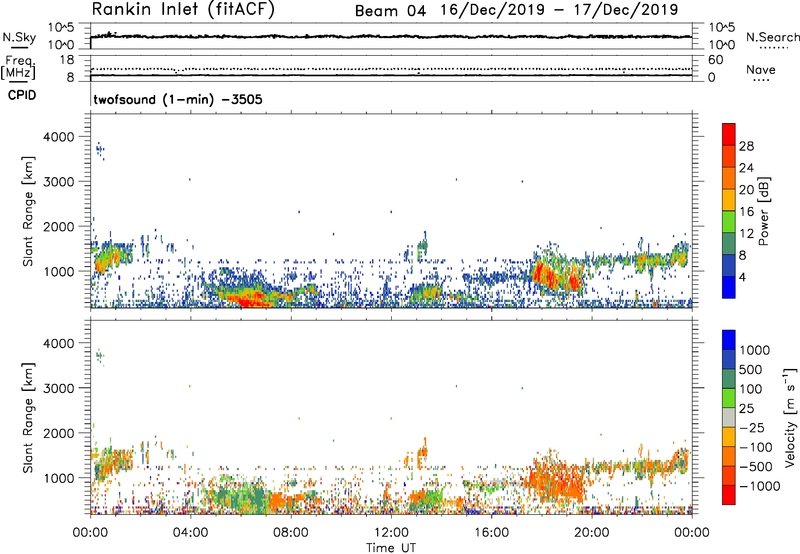Click the 'Nave' legend label
Image resolution: width=800 pixels, height=554 pixels.
tap(760, 69)
